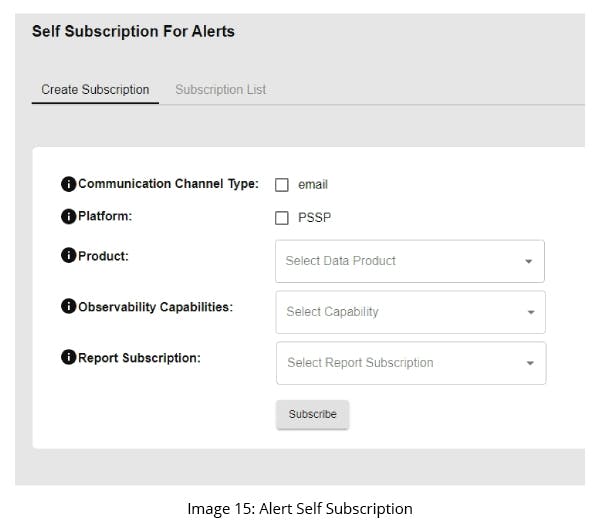Viewport: 600px width, 530px height.
Task: Click the Self Subscription For Alerts heading
Action: click(x=133, y=31)
